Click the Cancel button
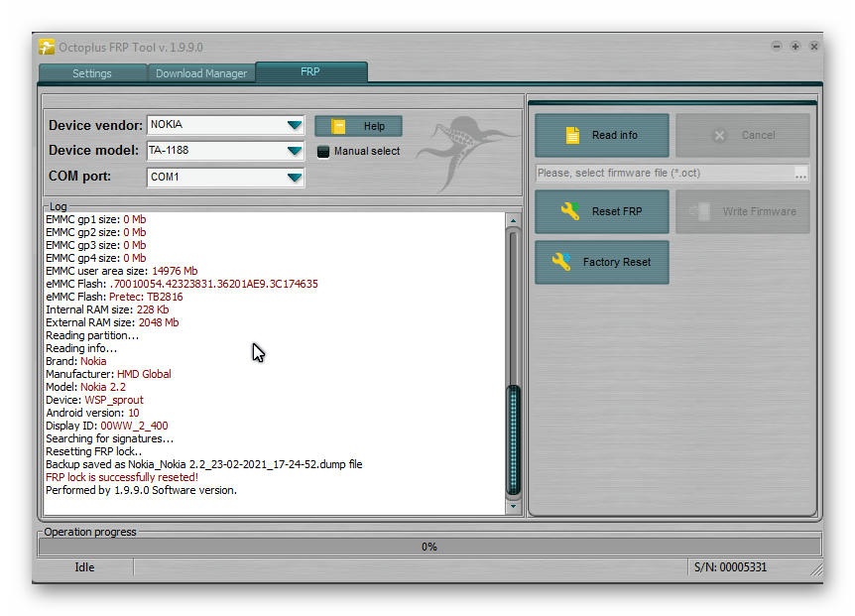The height and width of the screenshot is (616, 855). coord(743,135)
